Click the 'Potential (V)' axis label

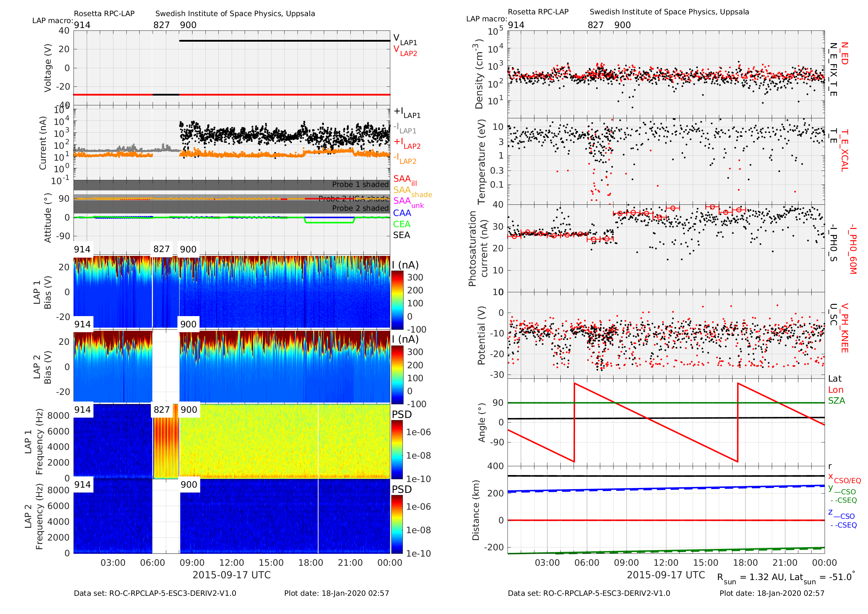point(481,335)
